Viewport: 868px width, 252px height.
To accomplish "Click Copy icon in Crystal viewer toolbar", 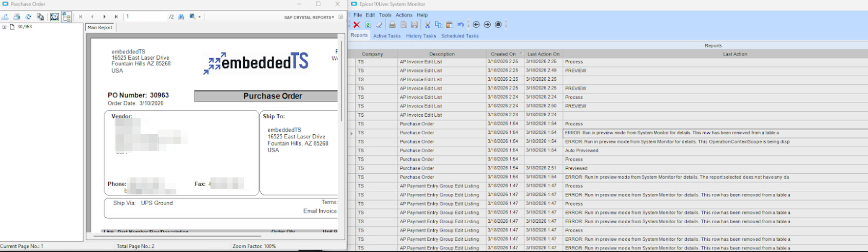I will coord(41,17).
